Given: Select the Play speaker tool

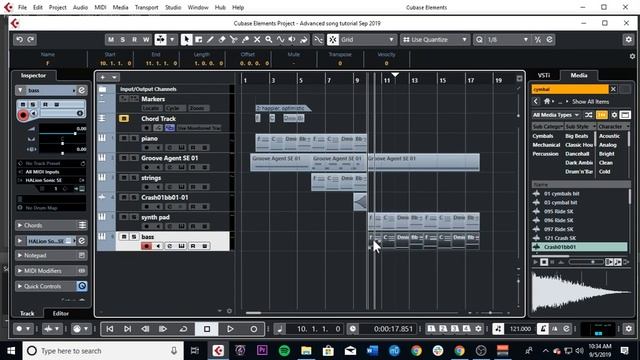Looking at the screenshot, I should tap(292, 40).
